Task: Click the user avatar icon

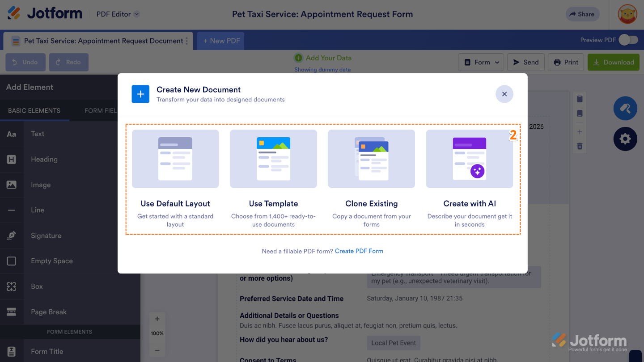Action: tap(627, 14)
